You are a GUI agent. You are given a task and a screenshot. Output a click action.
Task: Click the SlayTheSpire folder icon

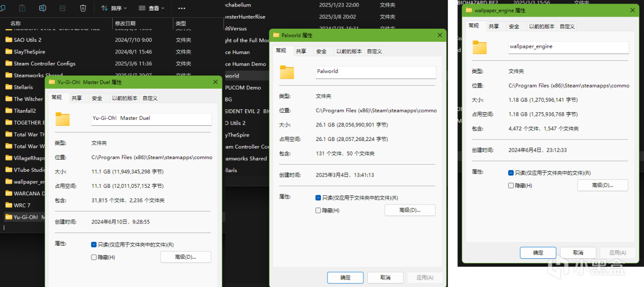click(x=9, y=51)
